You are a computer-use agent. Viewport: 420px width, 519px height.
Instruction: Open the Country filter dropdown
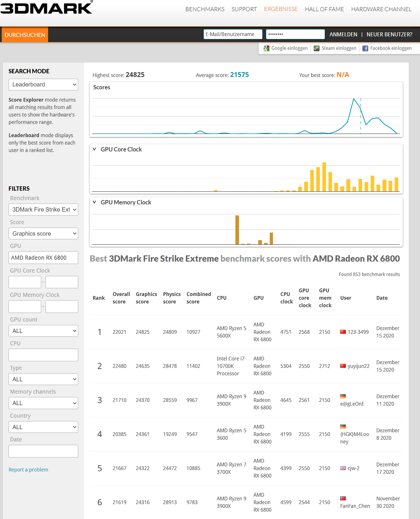pos(43,427)
